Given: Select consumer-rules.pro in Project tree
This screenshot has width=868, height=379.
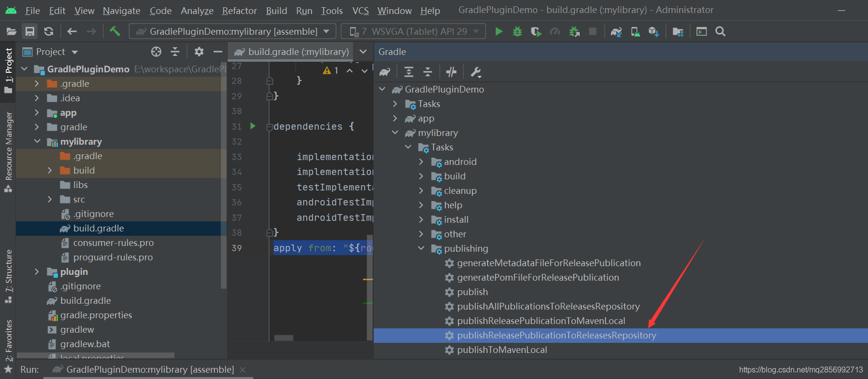Looking at the screenshot, I should tap(113, 243).
